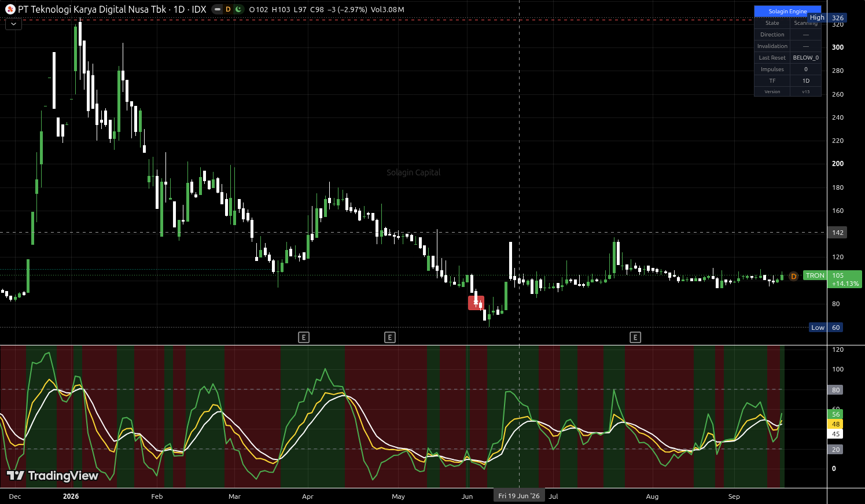Click the 2026 year label on time axis
865x504 pixels.
[x=71, y=496]
